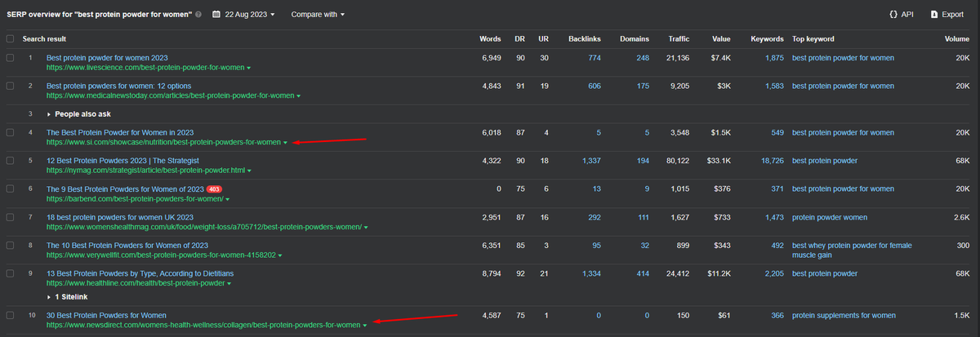Viewport: 980px width, 337px height.
Task: Click backlinks count 1,337 for nymag
Action: pos(591,161)
